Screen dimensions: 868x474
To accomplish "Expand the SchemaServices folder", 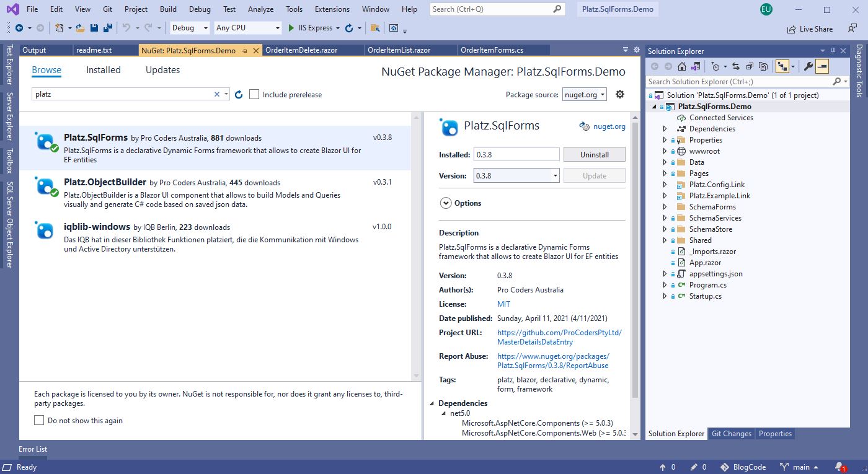I will pos(665,218).
